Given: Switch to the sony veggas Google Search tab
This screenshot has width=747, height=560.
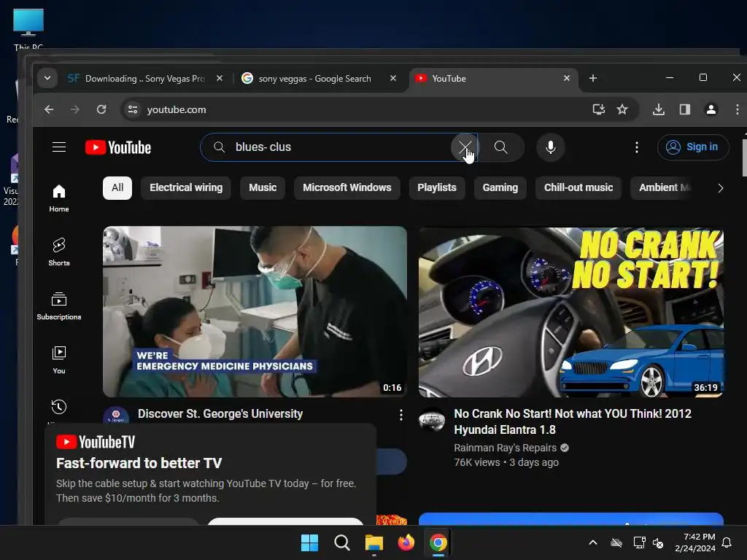Looking at the screenshot, I should click(314, 79).
